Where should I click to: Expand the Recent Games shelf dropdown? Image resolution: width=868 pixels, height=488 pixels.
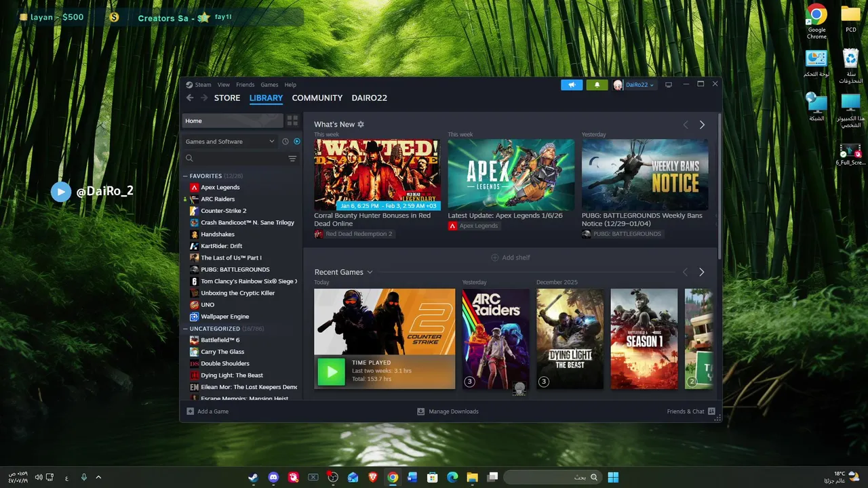pyautogui.click(x=370, y=272)
